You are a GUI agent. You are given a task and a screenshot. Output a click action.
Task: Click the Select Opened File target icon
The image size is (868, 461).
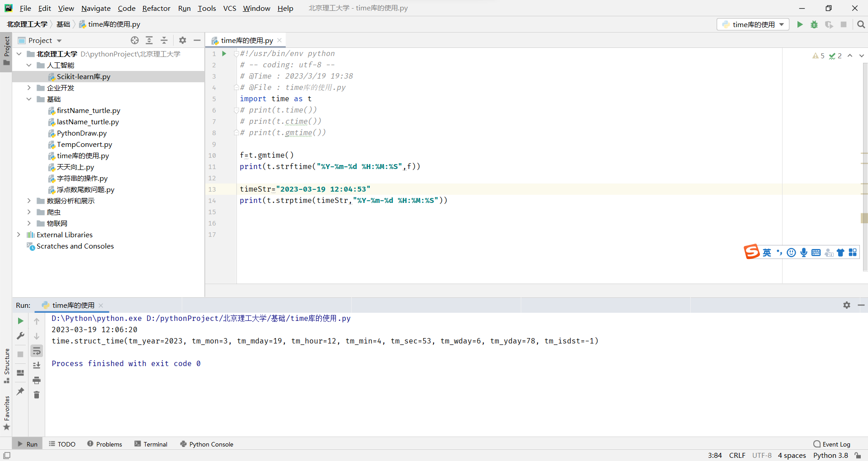pyautogui.click(x=135, y=40)
